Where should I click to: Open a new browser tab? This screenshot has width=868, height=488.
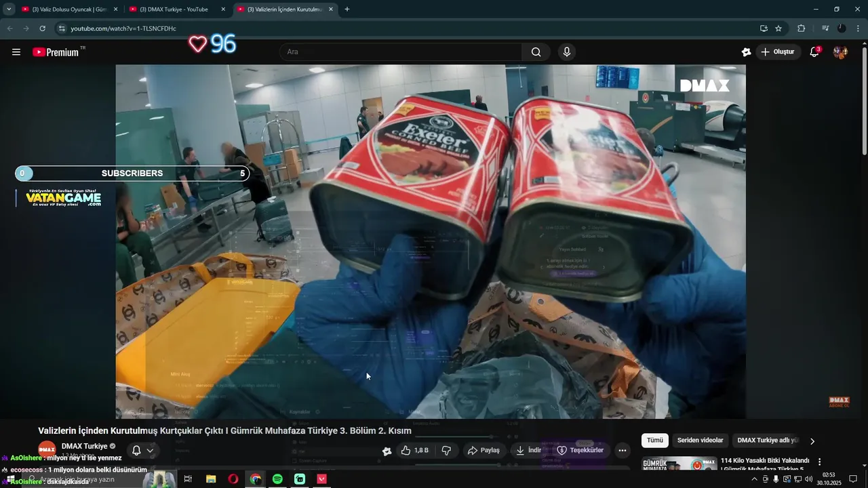click(347, 9)
